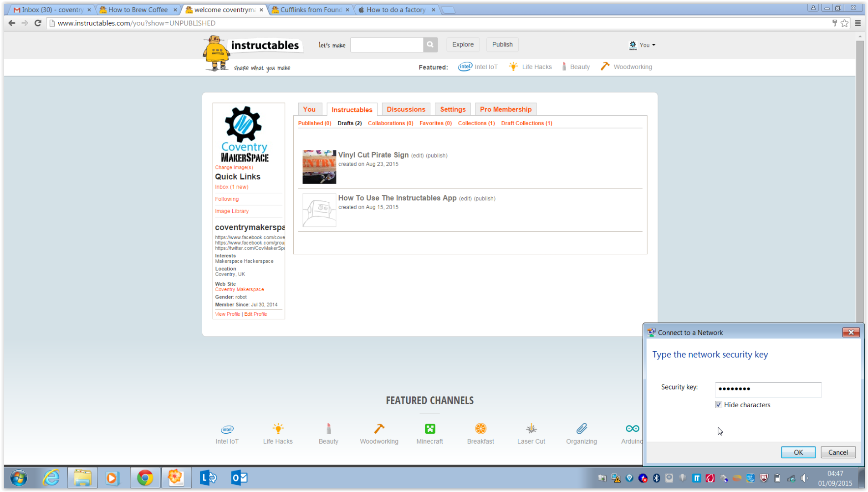Click the Intel IoT featured channel icon
This screenshot has width=868, height=492.
coord(227,428)
